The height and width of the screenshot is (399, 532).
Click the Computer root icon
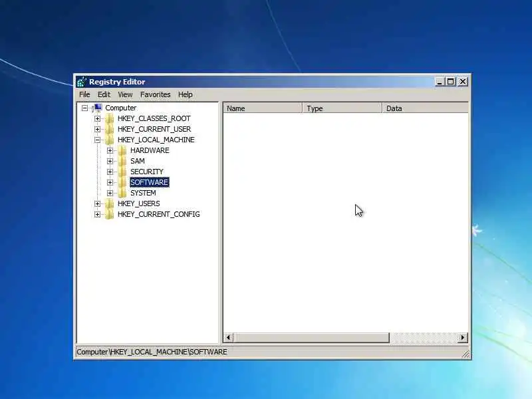[97, 108]
